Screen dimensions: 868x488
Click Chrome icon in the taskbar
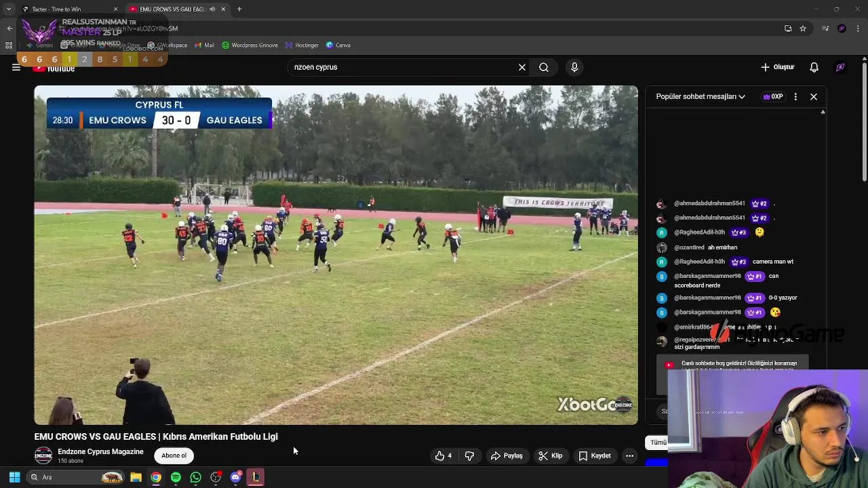click(156, 477)
